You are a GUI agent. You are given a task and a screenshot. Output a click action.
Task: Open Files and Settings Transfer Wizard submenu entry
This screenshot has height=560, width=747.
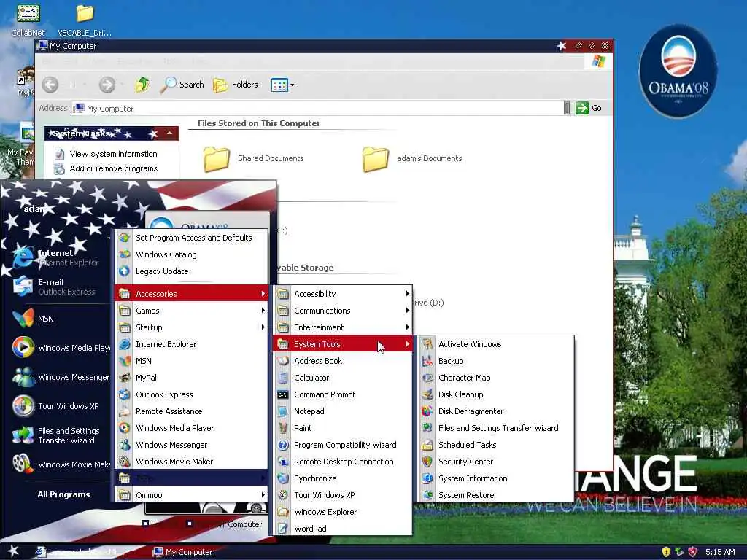495,427
